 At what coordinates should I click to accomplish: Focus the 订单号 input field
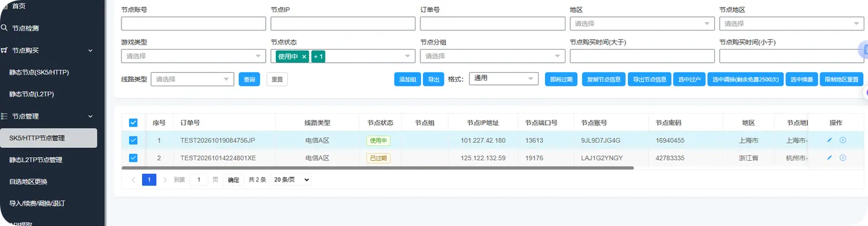[x=492, y=24]
